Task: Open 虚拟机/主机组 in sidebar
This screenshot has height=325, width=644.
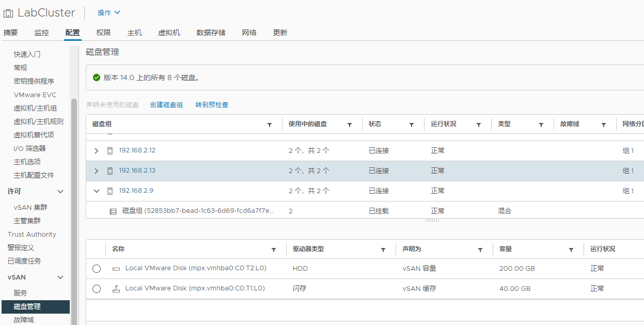Action: (35, 108)
